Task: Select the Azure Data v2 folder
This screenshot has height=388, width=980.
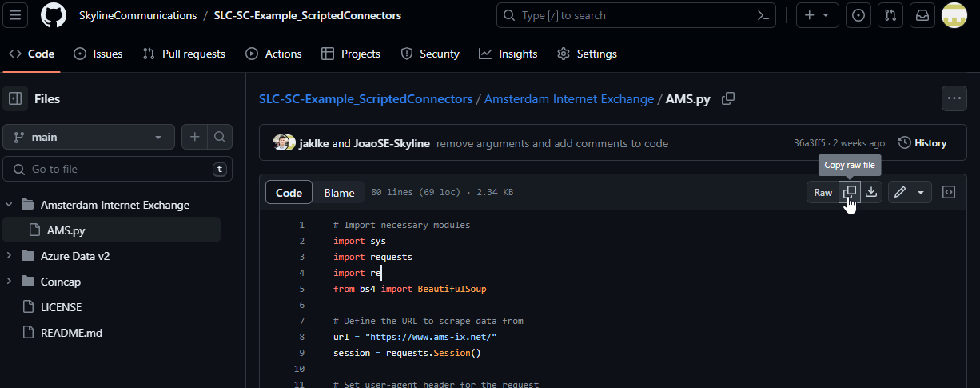Action: pyautogui.click(x=75, y=256)
